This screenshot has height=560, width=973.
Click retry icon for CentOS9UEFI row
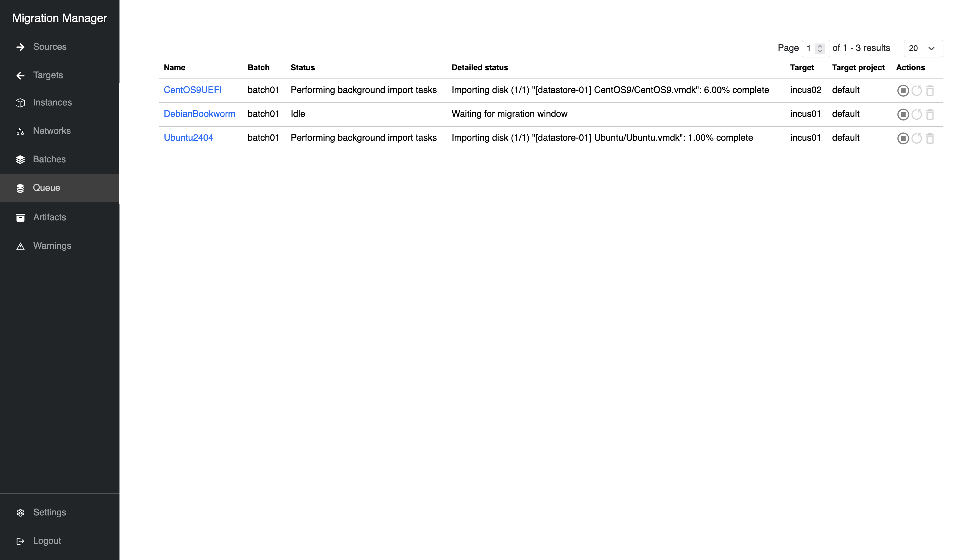916,90
